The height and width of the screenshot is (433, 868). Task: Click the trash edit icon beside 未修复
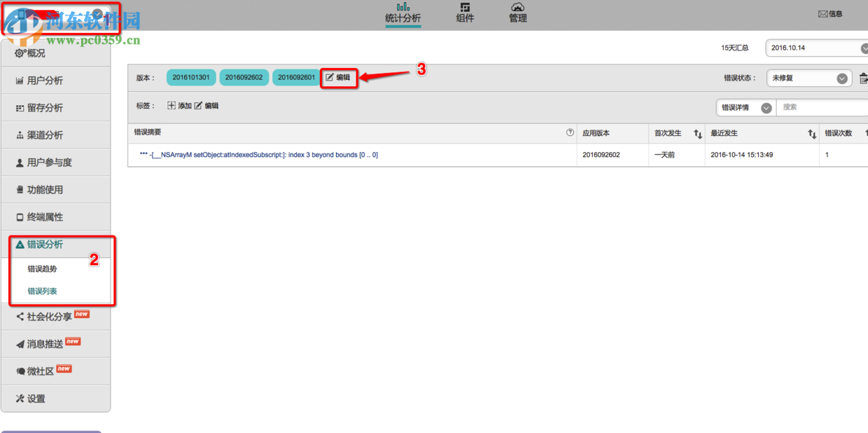click(863, 78)
